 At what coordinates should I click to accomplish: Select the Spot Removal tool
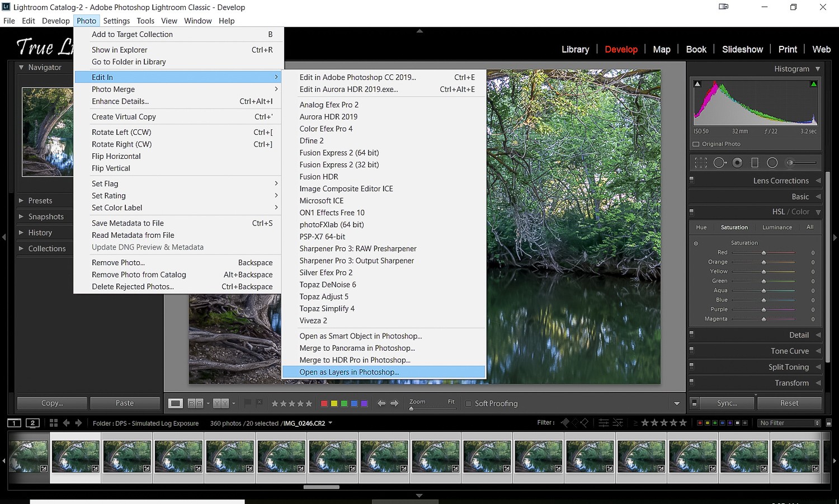[x=720, y=162]
